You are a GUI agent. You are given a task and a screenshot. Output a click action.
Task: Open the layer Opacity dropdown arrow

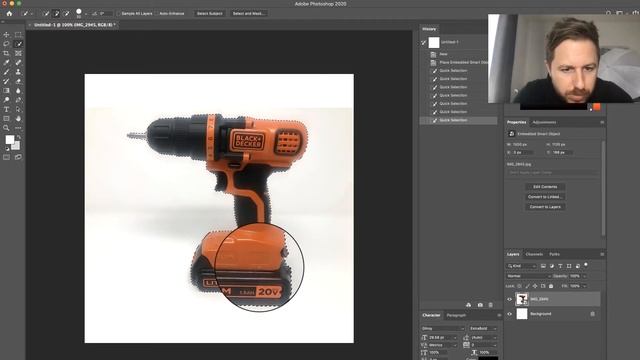[x=584, y=276]
